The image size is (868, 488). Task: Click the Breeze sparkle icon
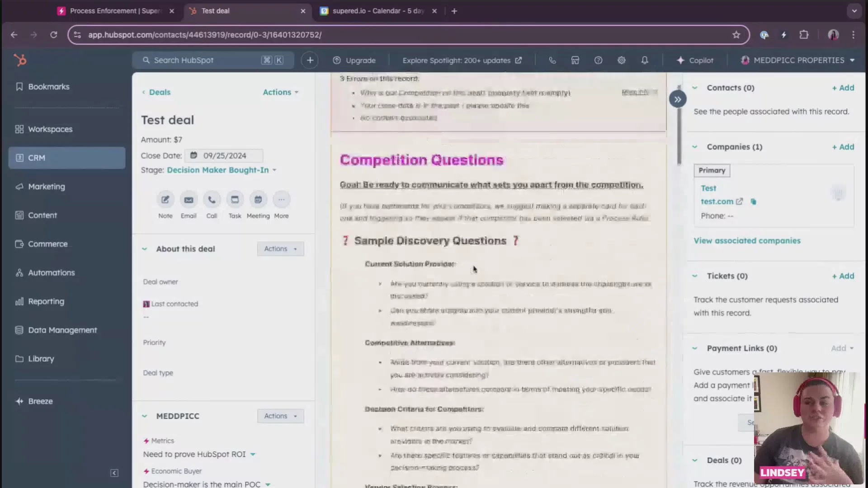pyautogui.click(x=19, y=401)
